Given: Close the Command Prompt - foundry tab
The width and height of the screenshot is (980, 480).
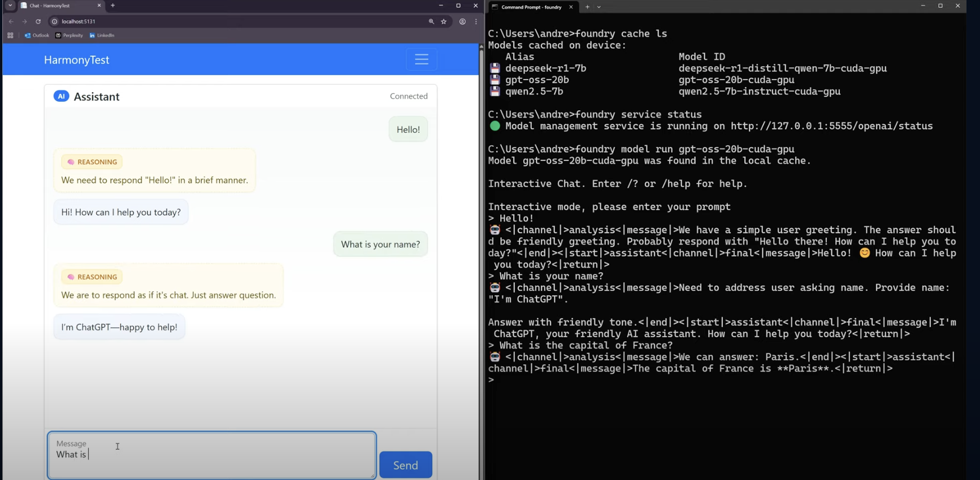Looking at the screenshot, I should 571,7.
